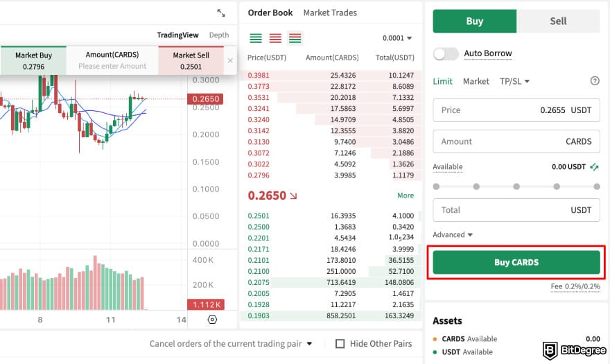Screen dimensions: 610x364
Task: Open chart settings hexagon icon
Action: pos(212,320)
